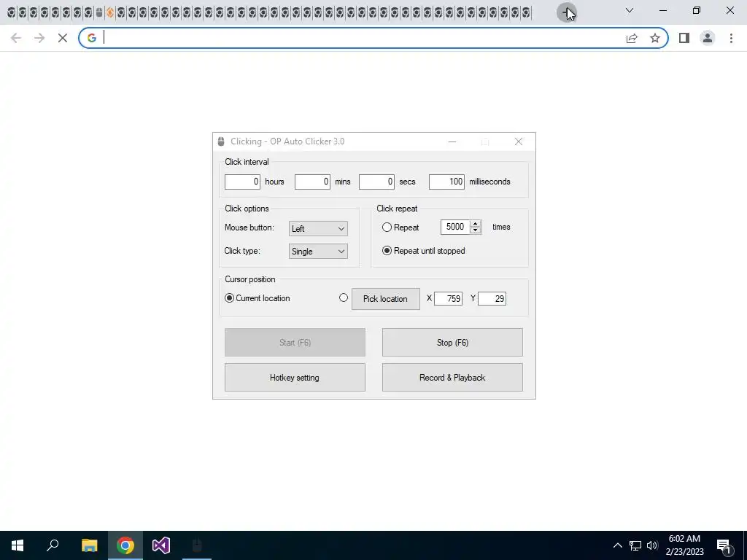The width and height of the screenshot is (747, 560).
Task: Restore down the Chrome window
Action: [x=697, y=10]
